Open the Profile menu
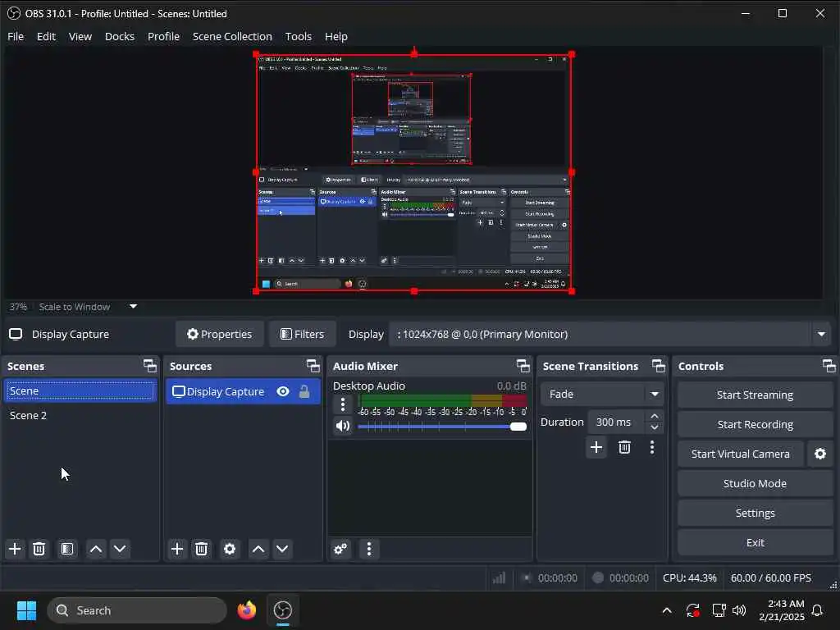This screenshot has height=630, width=840. pos(163,36)
